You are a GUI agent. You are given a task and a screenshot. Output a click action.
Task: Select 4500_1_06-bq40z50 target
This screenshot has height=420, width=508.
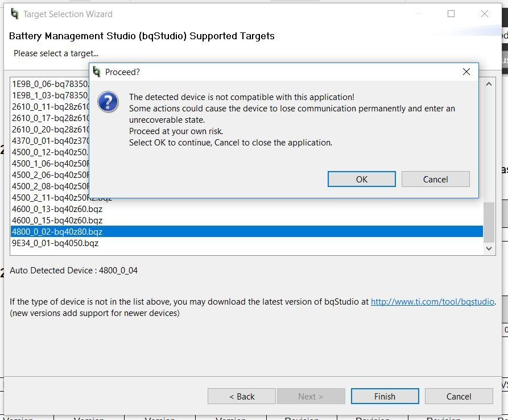pyautogui.click(x=50, y=164)
